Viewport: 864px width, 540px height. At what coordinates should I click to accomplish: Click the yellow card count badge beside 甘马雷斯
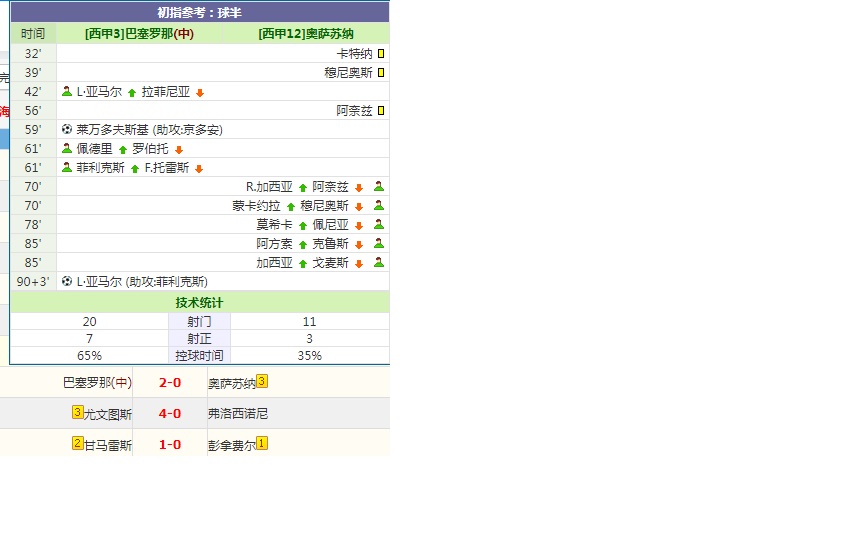click(78, 443)
